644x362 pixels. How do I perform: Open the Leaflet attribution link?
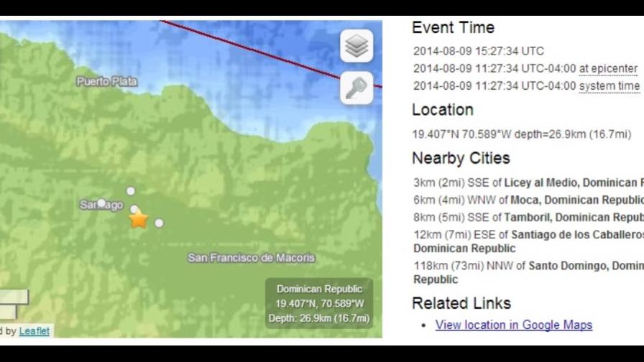coord(34,331)
